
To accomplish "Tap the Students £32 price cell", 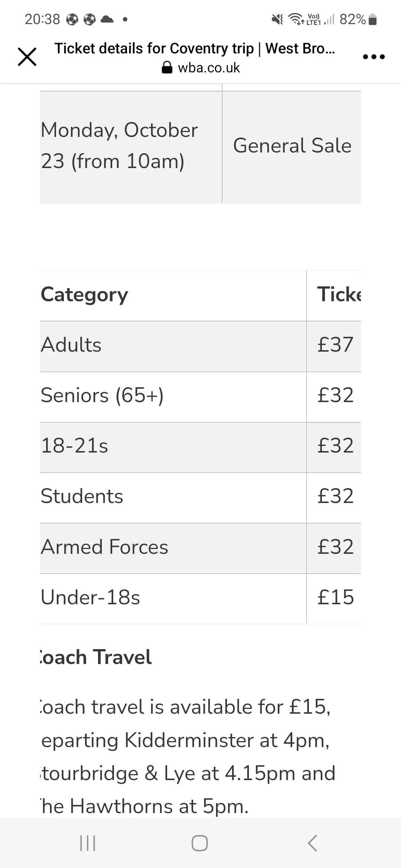I will (x=335, y=496).
